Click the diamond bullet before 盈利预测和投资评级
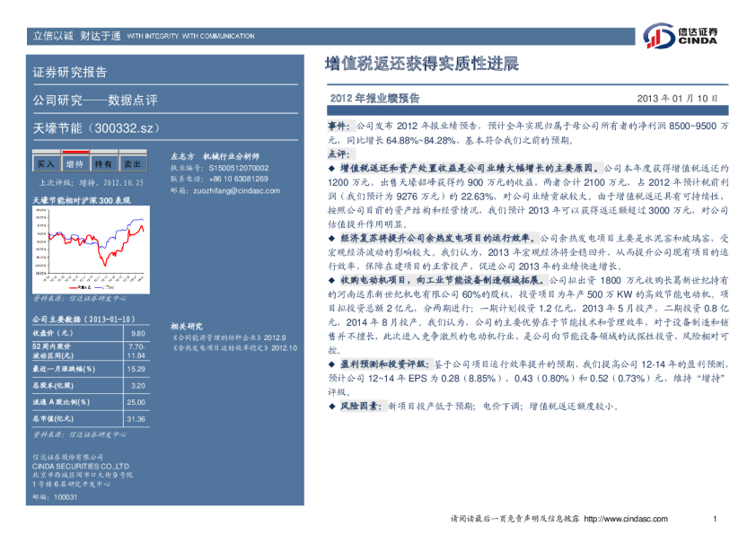 click(x=331, y=363)
